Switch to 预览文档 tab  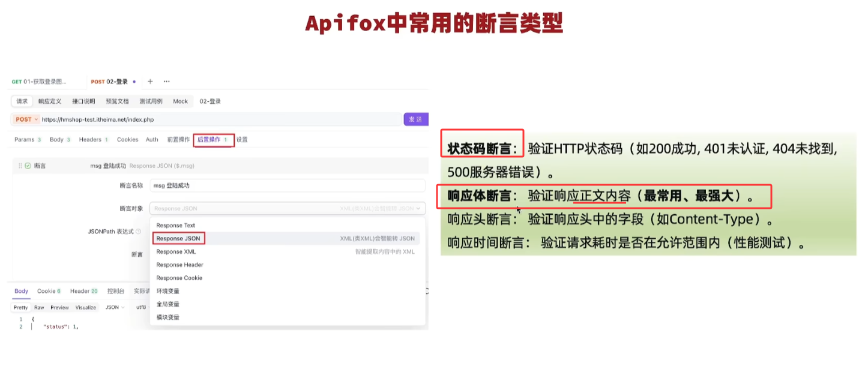point(117,101)
